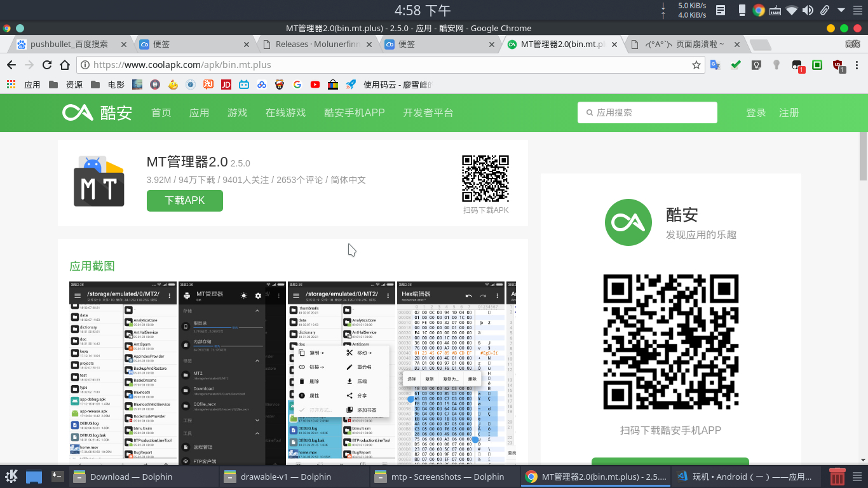Open 在线游戏 in the site navigation
This screenshot has width=868, height=488.
(286, 112)
